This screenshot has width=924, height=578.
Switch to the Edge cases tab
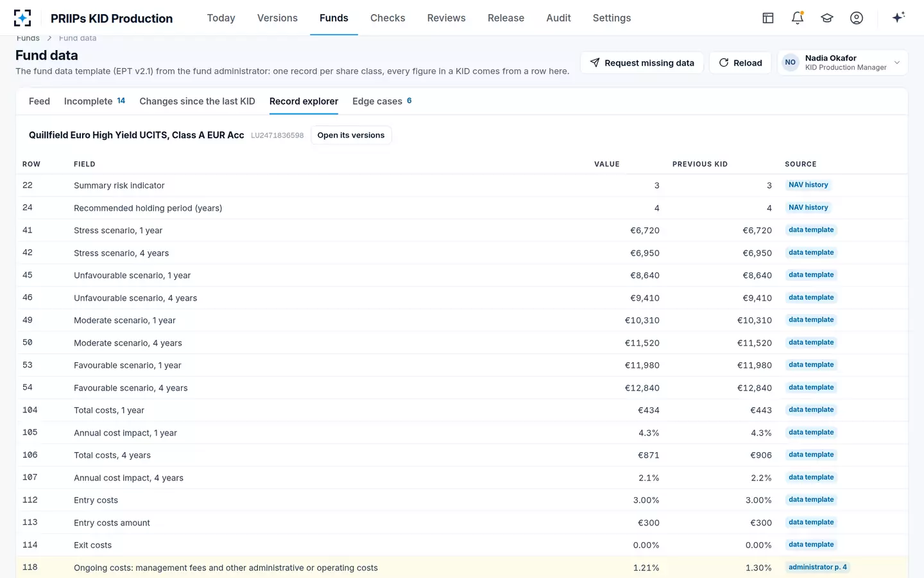tap(382, 101)
